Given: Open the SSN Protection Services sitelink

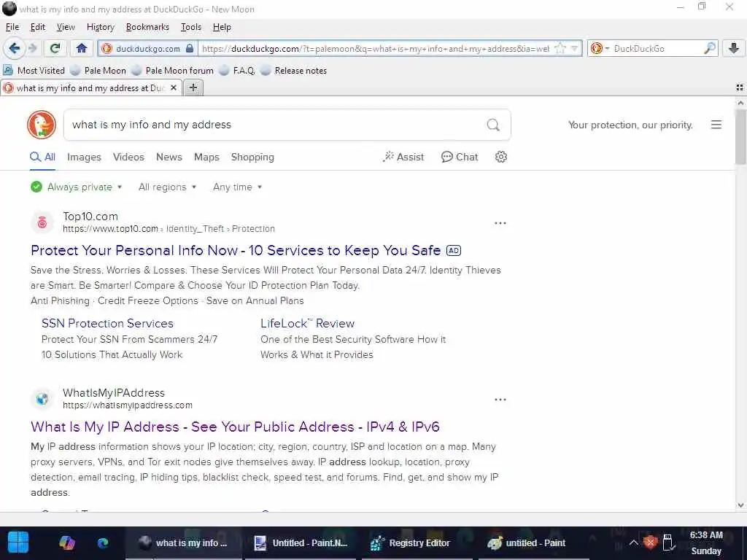Looking at the screenshot, I should point(107,323).
